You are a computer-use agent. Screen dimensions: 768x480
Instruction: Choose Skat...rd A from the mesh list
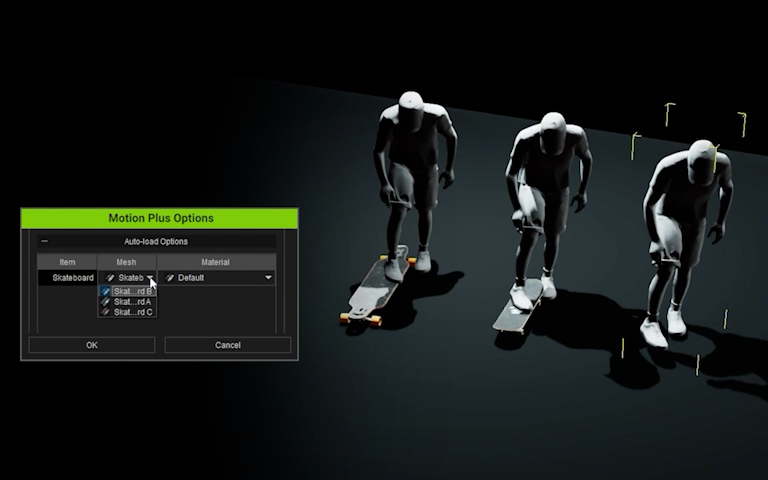132,302
